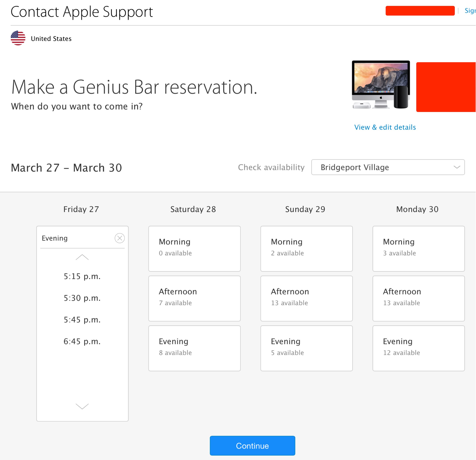The width and height of the screenshot is (476, 460).
Task: Click the United States flag icon
Action: [x=18, y=38]
